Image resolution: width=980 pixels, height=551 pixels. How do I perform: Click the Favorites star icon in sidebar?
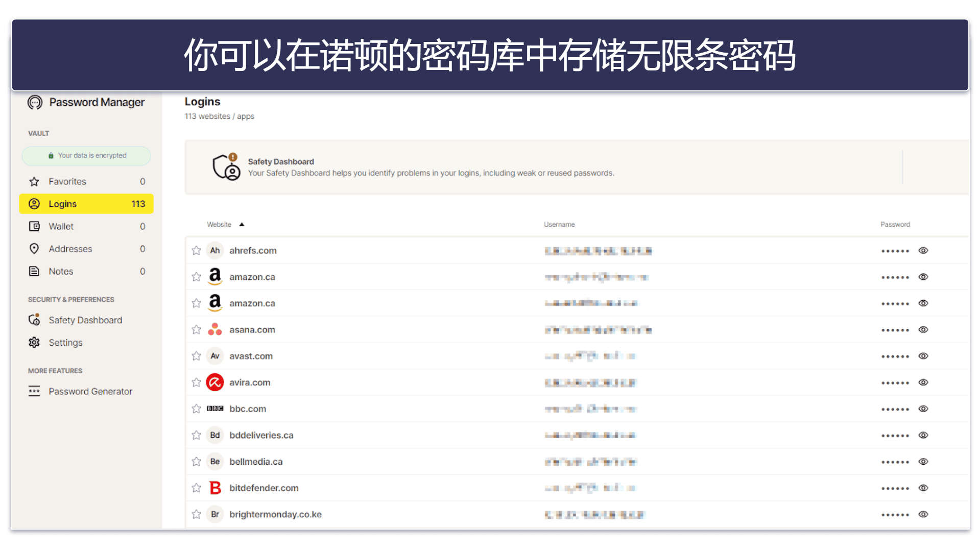coord(34,182)
